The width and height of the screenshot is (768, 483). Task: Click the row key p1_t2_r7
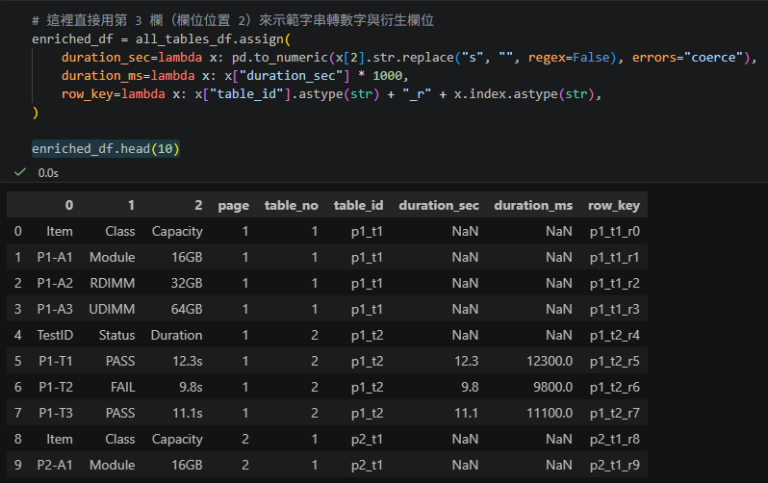pyautogui.click(x=615, y=413)
